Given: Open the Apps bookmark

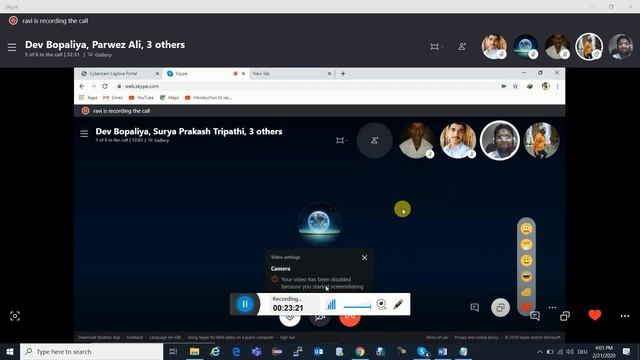Looking at the screenshot, I should (89, 98).
